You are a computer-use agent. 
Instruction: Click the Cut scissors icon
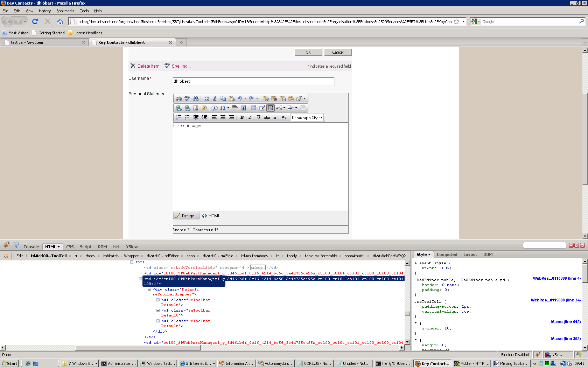click(215, 98)
